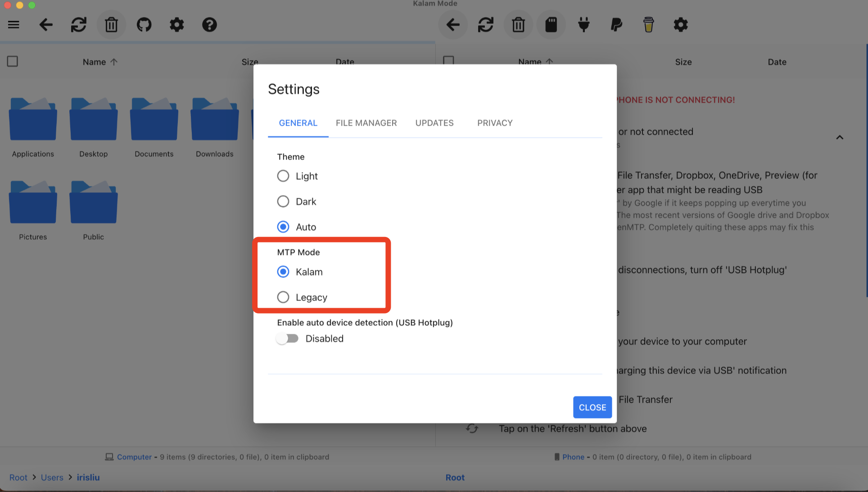Select the Light theme radio button
868x492 pixels.
283,176
